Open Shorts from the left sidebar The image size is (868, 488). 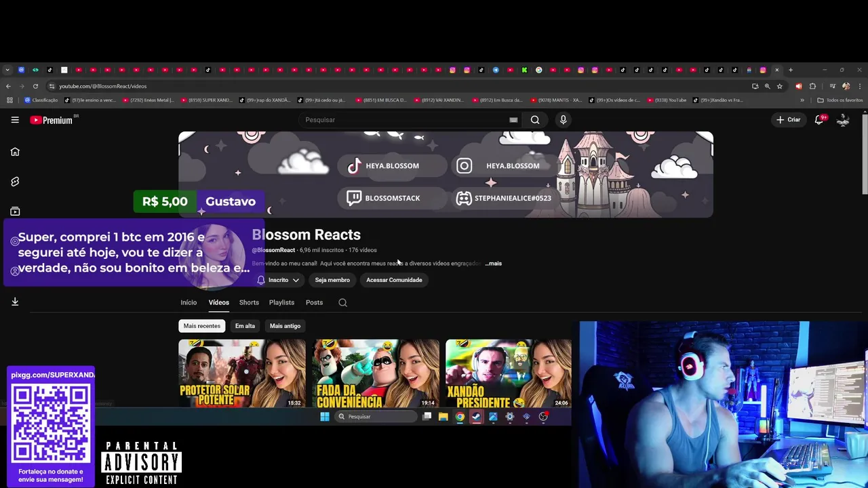15,182
